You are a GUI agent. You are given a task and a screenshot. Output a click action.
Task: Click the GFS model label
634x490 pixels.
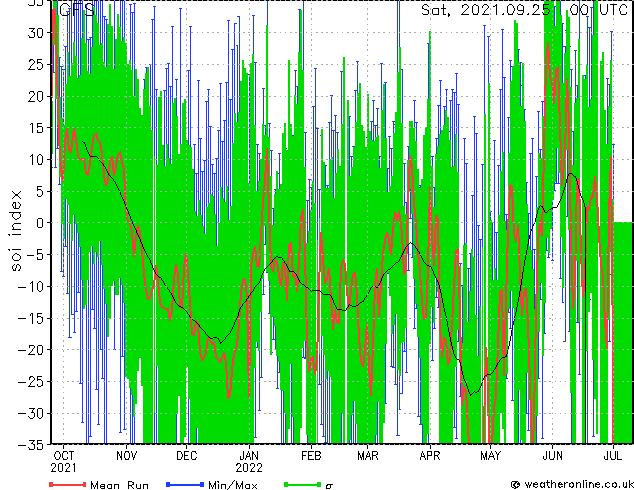point(77,9)
